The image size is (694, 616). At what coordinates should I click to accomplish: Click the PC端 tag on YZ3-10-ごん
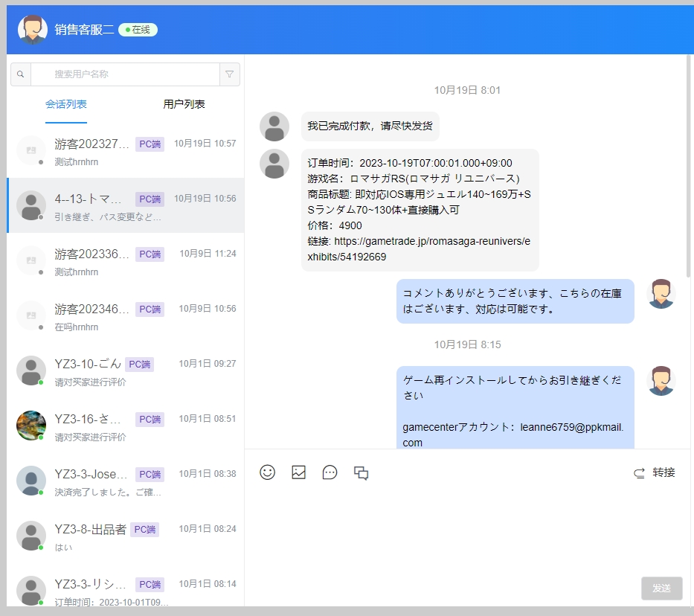click(x=139, y=365)
